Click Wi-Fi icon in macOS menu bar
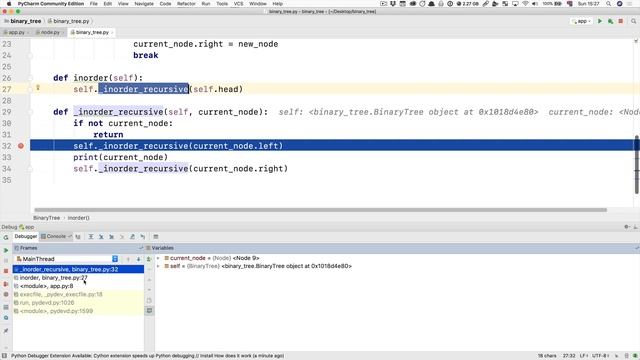This screenshot has height=360, width=640. click(525, 4)
